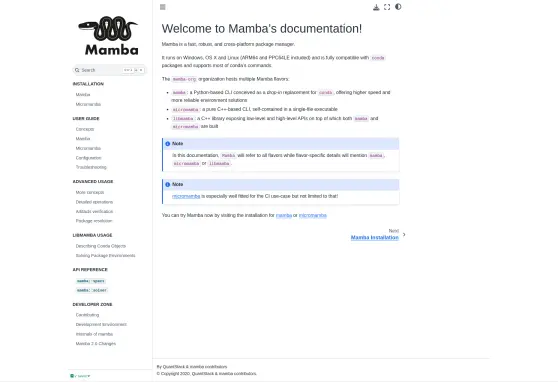The width and height of the screenshot is (558, 382).
Task: Click the magnifier icon in search box
Action: tap(77, 70)
